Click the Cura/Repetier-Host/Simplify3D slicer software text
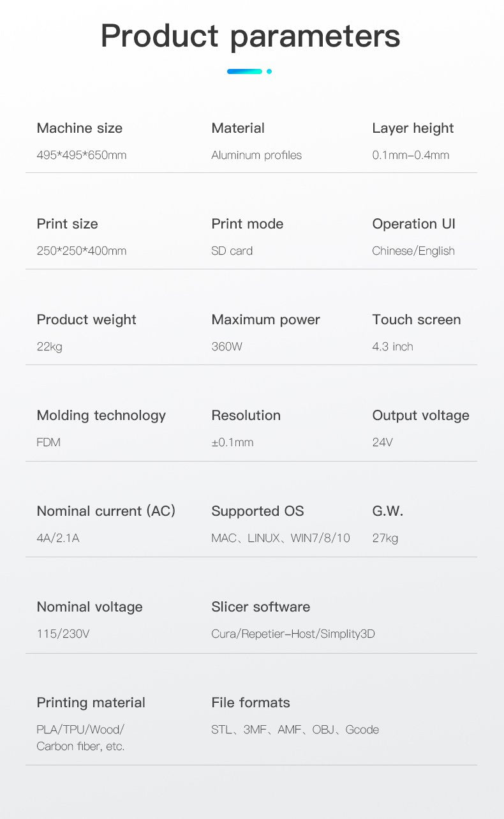Screen dimensions: 504x819 pos(293,634)
